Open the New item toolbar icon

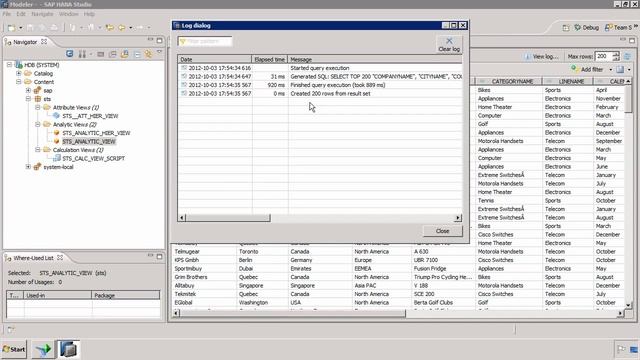click(x=11, y=28)
